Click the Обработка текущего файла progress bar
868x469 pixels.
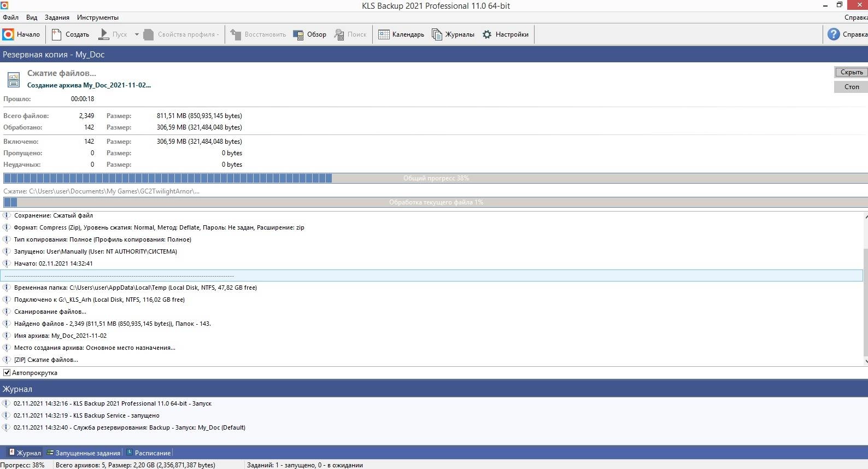(435, 202)
